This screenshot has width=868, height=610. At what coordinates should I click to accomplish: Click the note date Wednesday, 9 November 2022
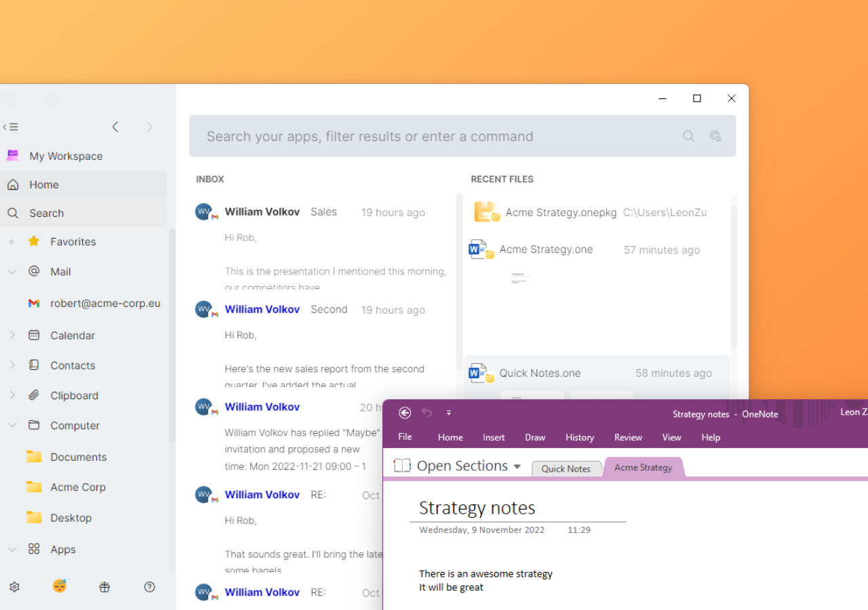tap(481, 530)
